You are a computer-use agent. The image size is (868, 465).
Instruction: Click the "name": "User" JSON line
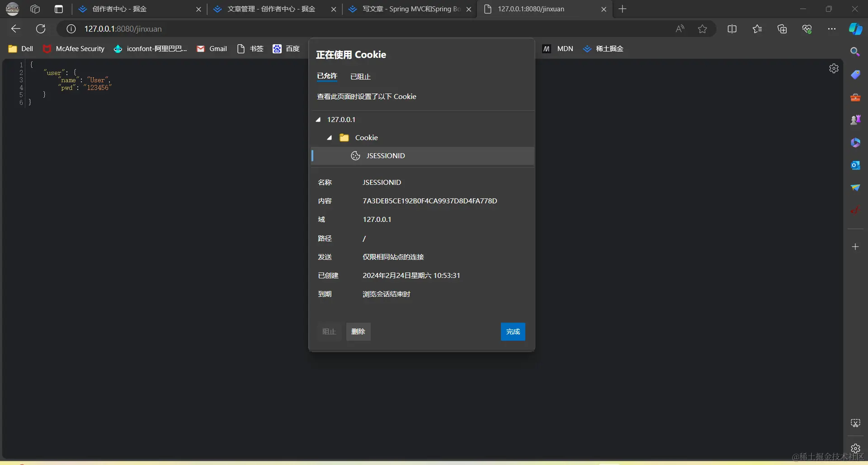pos(85,80)
